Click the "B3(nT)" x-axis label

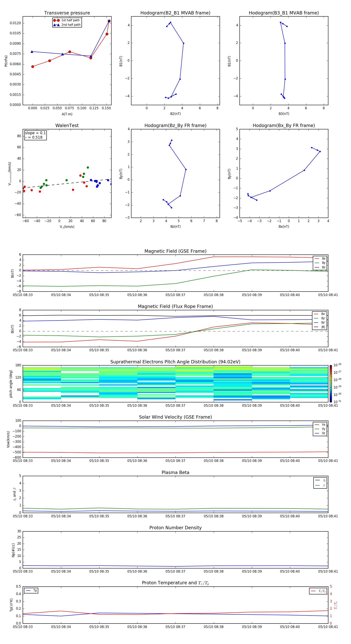tap(284, 114)
